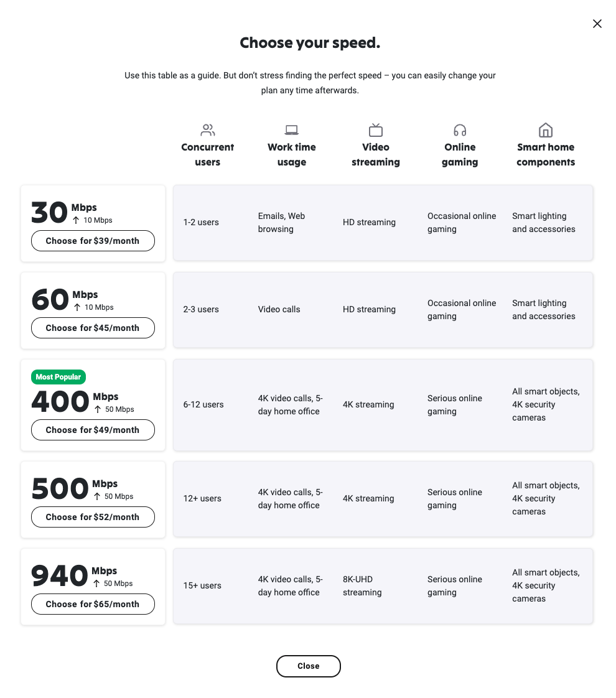Click the Smart home components house icon
Image resolution: width=616 pixels, height=698 pixels.
click(545, 130)
